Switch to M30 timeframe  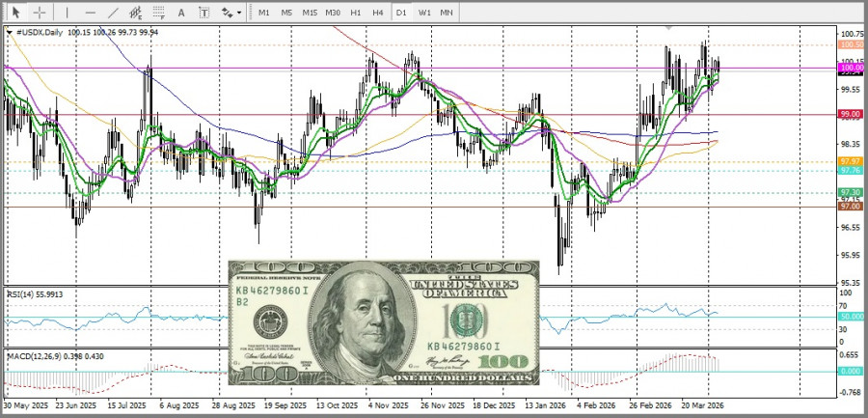click(333, 13)
